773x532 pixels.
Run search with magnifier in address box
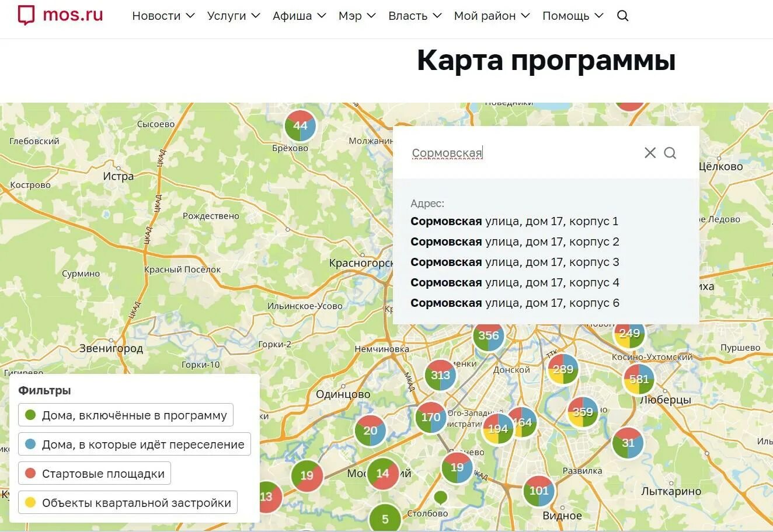(x=670, y=153)
